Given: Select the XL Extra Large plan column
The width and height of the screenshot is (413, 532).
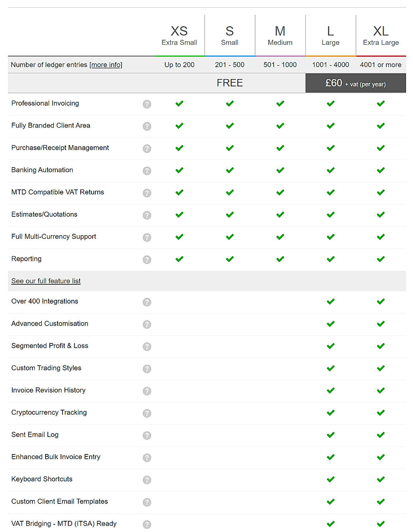Looking at the screenshot, I should (x=381, y=35).
